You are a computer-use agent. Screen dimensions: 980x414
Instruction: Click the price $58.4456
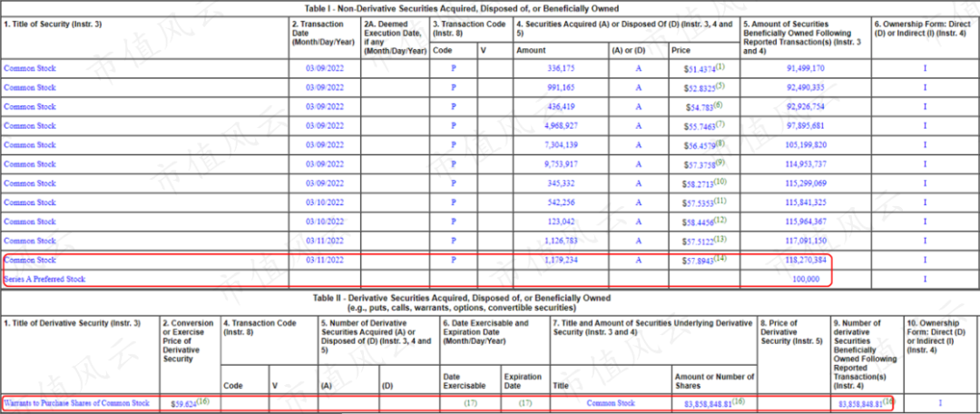[x=700, y=223]
